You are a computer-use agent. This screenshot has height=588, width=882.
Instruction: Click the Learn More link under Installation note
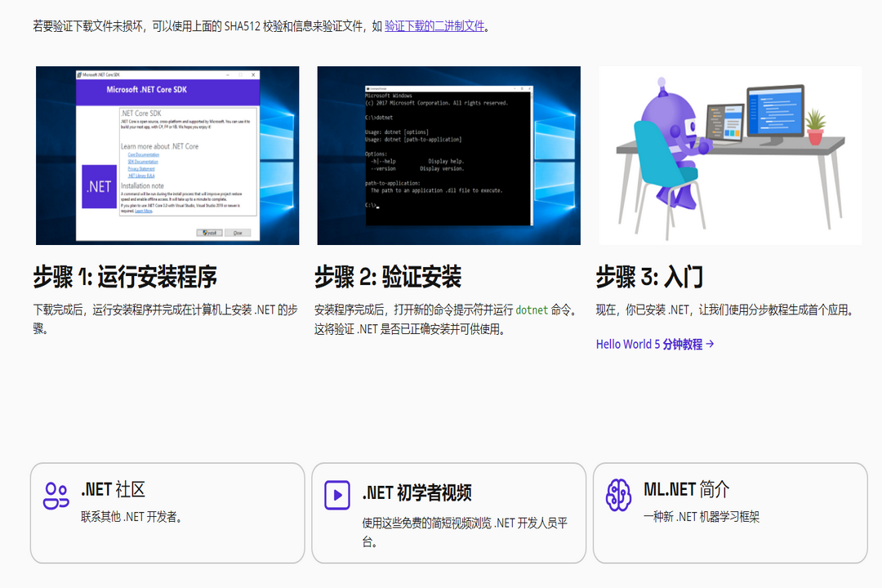point(144,211)
